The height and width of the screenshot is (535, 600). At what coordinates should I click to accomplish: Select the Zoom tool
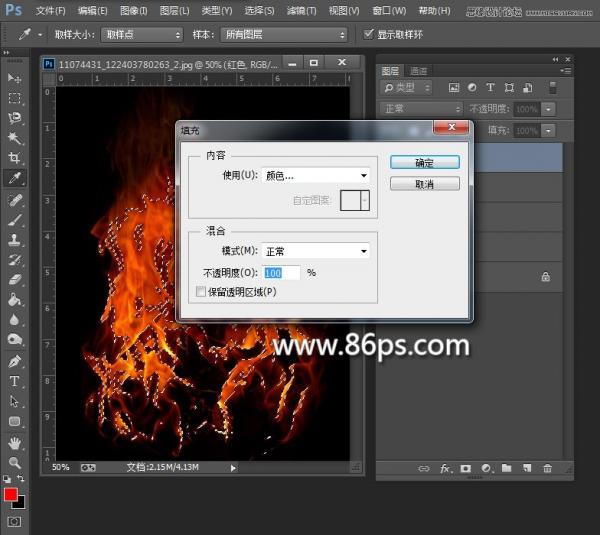14,463
